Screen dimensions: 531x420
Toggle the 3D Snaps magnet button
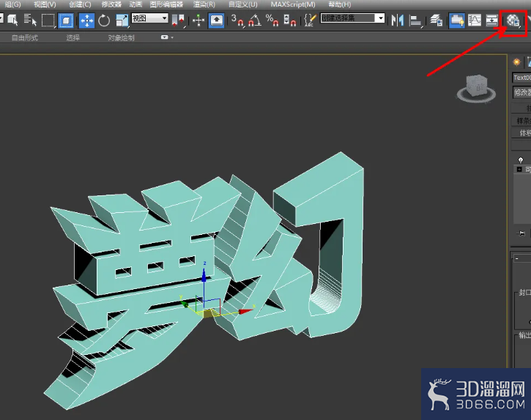237,20
